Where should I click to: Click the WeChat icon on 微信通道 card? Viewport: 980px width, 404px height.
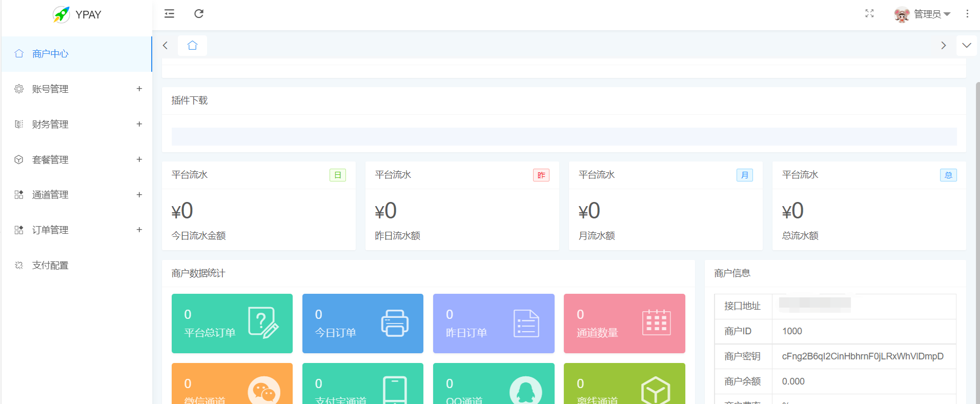point(264,391)
